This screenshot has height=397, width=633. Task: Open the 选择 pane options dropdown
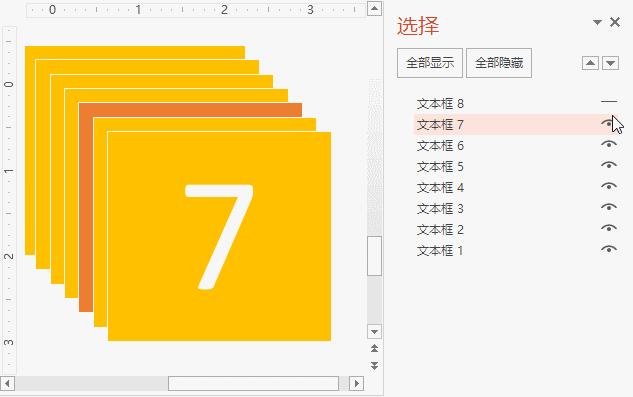point(597,22)
